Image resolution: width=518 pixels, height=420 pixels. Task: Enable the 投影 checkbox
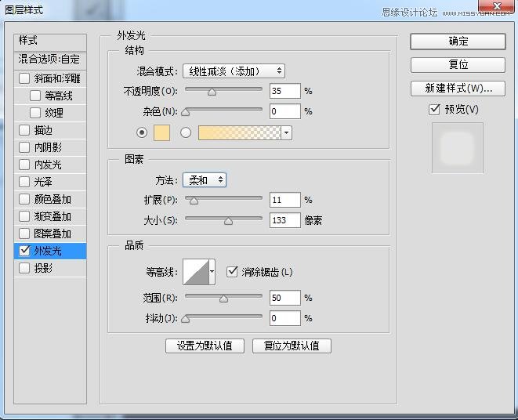point(24,268)
